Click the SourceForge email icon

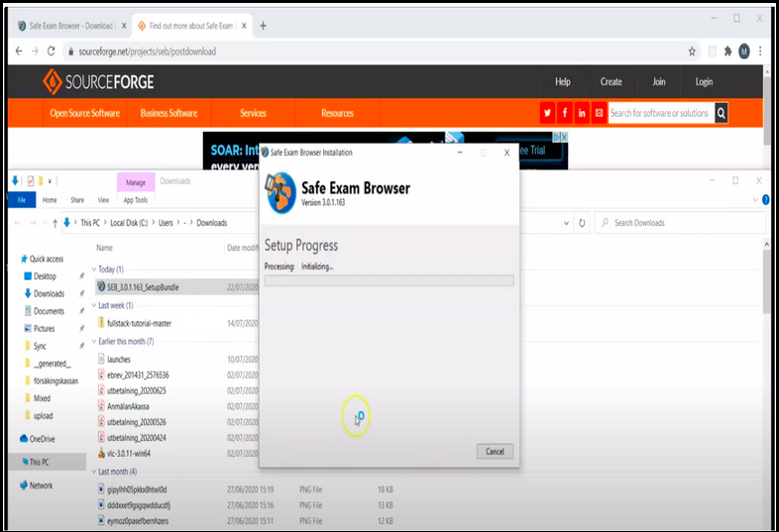pyautogui.click(x=599, y=113)
